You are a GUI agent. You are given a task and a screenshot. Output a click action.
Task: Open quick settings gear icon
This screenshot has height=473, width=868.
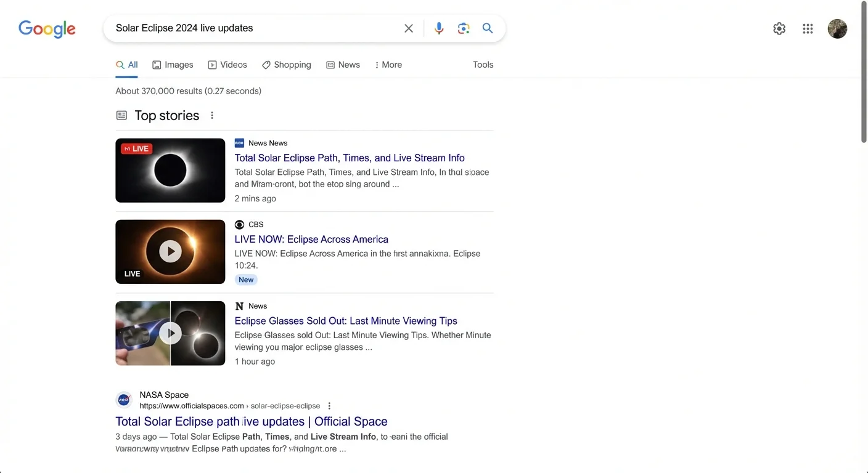(779, 28)
